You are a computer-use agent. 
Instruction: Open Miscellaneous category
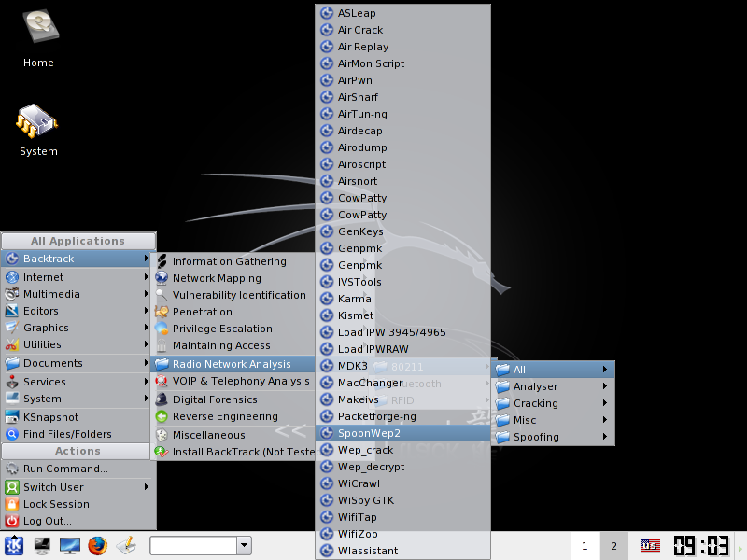click(x=233, y=435)
